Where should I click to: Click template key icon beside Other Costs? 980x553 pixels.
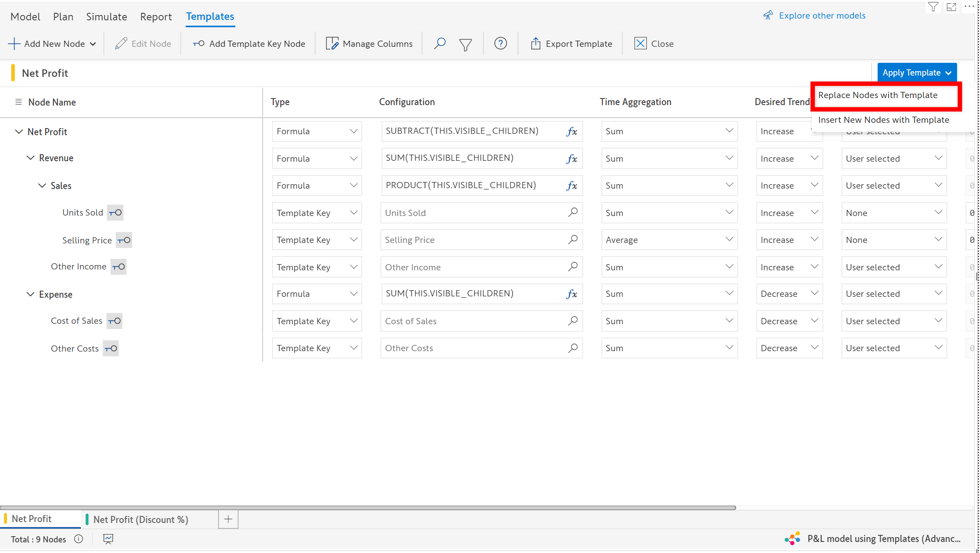(111, 348)
